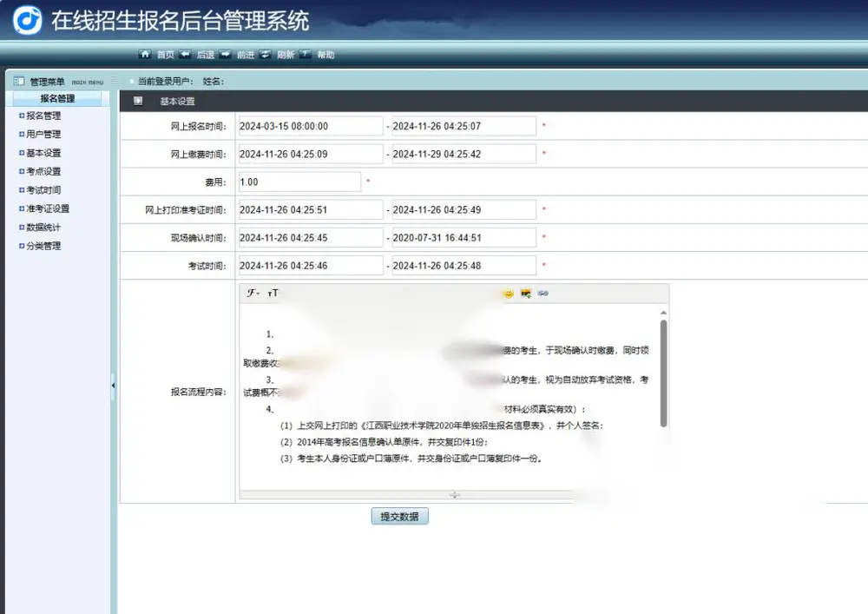Click the refresh icon beside 刷新
Image resolution: width=868 pixels, height=614 pixels.
pyautogui.click(x=266, y=54)
